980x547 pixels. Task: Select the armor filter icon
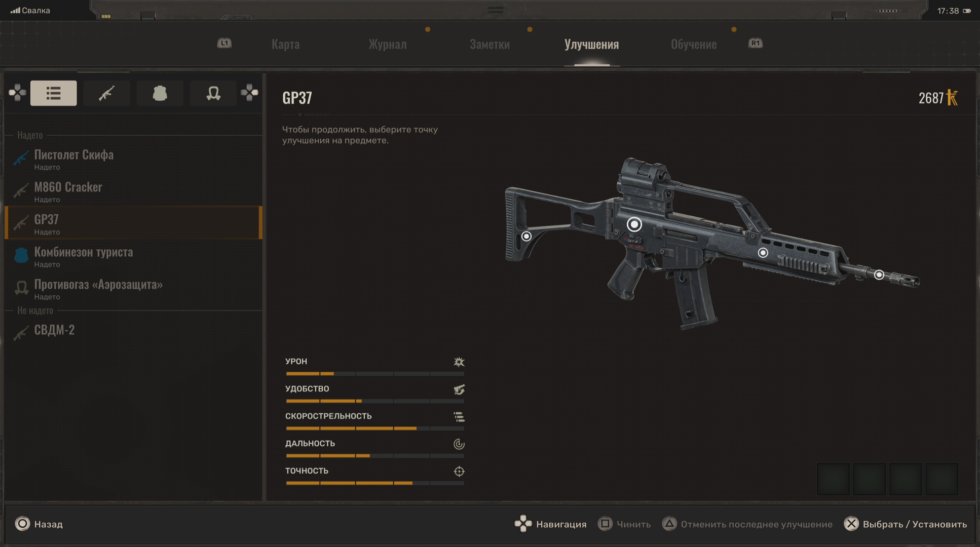(160, 93)
